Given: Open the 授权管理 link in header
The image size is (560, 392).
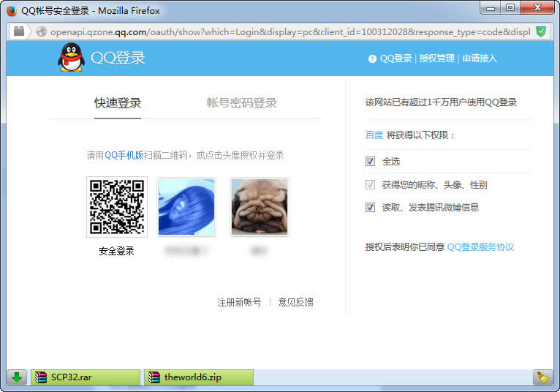Looking at the screenshot, I should (x=436, y=59).
